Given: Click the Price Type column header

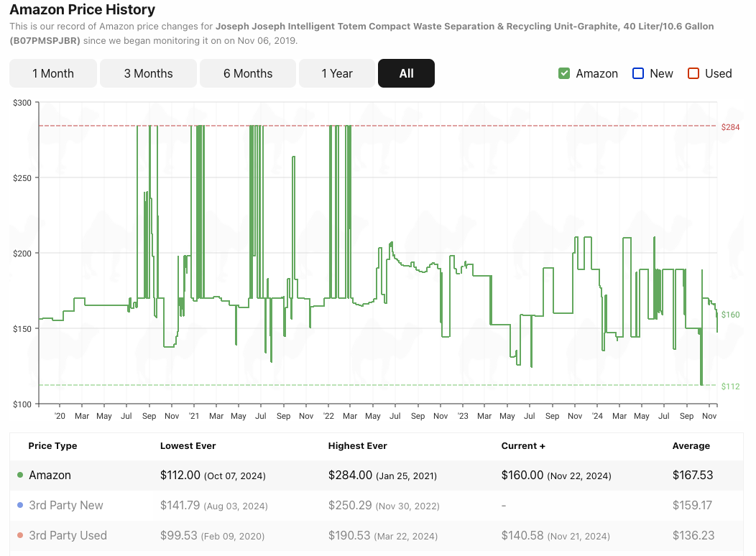Looking at the screenshot, I should (52, 445).
